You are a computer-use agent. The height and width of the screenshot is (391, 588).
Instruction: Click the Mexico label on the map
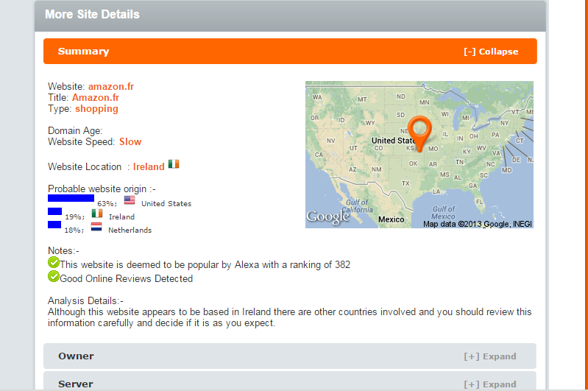click(391, 219)
